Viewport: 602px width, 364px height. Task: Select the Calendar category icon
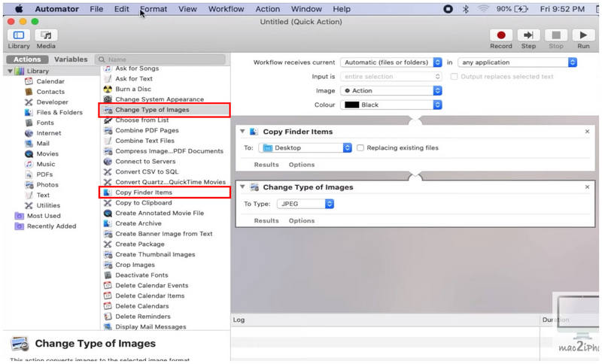pos(29,81)
